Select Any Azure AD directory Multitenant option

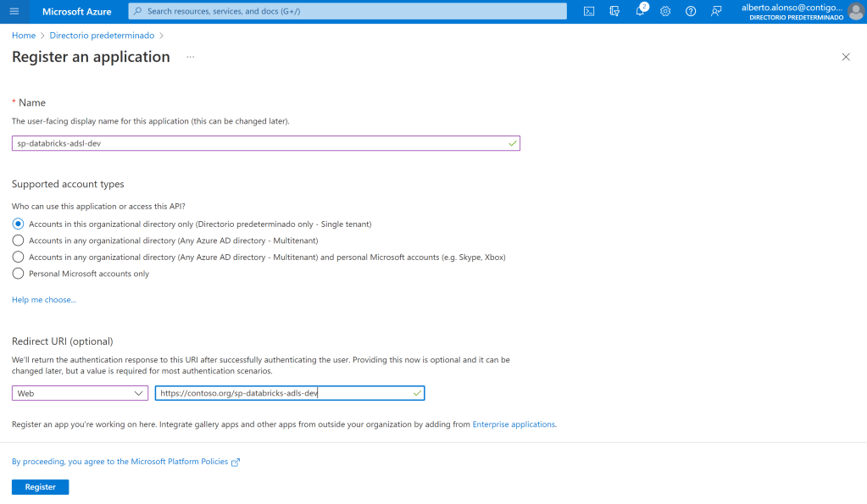[19, 241]
